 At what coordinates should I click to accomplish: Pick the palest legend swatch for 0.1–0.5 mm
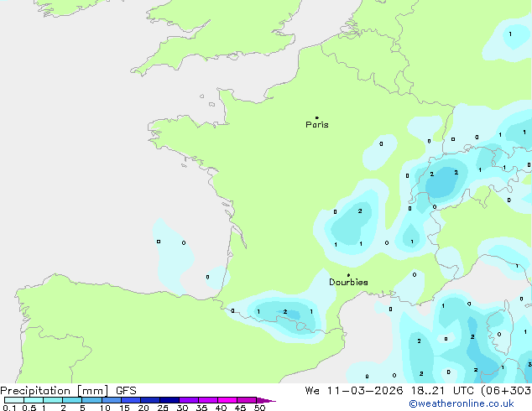[14, 400]
